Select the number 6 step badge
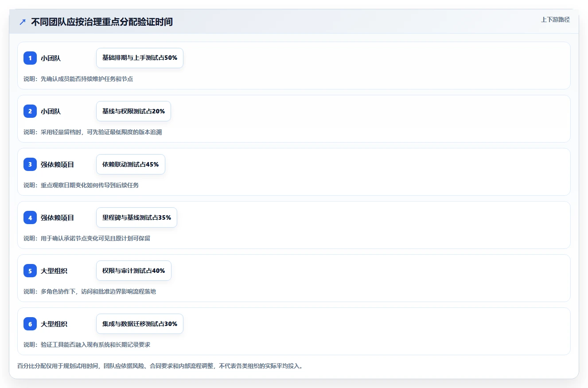This screenshot has height=388, width=588. point(30,324)
